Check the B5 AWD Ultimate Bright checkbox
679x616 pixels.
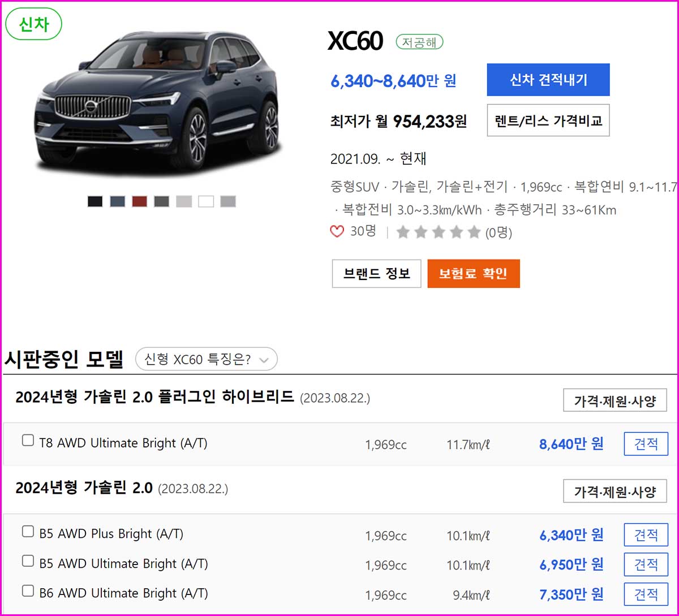[27, 560]
